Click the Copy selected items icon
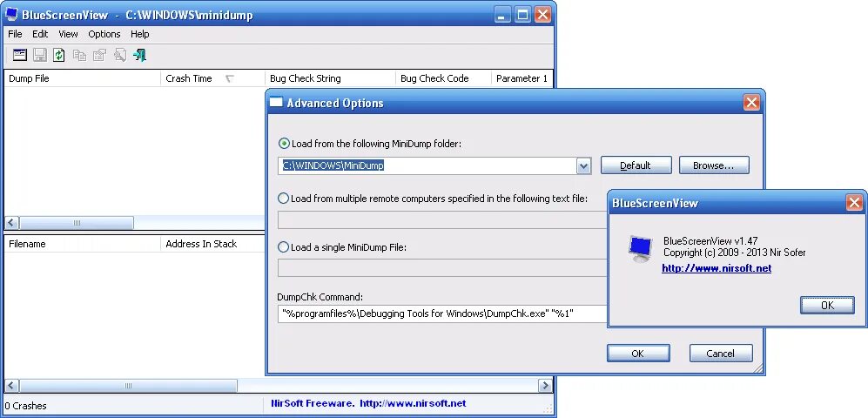This screenshot has height=418, width=868. tap(80, 55)
